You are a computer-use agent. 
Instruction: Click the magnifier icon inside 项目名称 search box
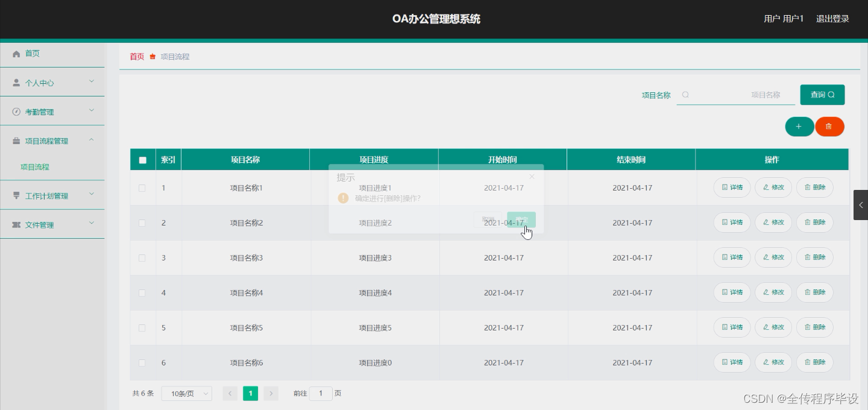(686, 95)
